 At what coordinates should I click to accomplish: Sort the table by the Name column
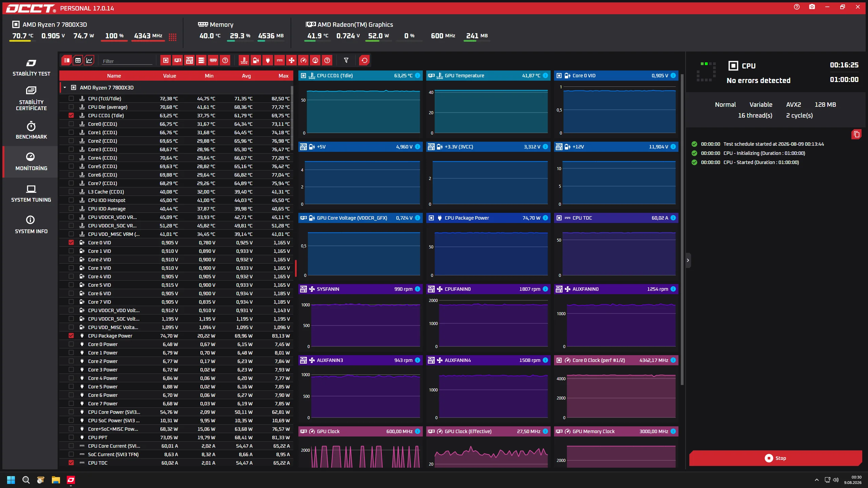click(114, 76)
